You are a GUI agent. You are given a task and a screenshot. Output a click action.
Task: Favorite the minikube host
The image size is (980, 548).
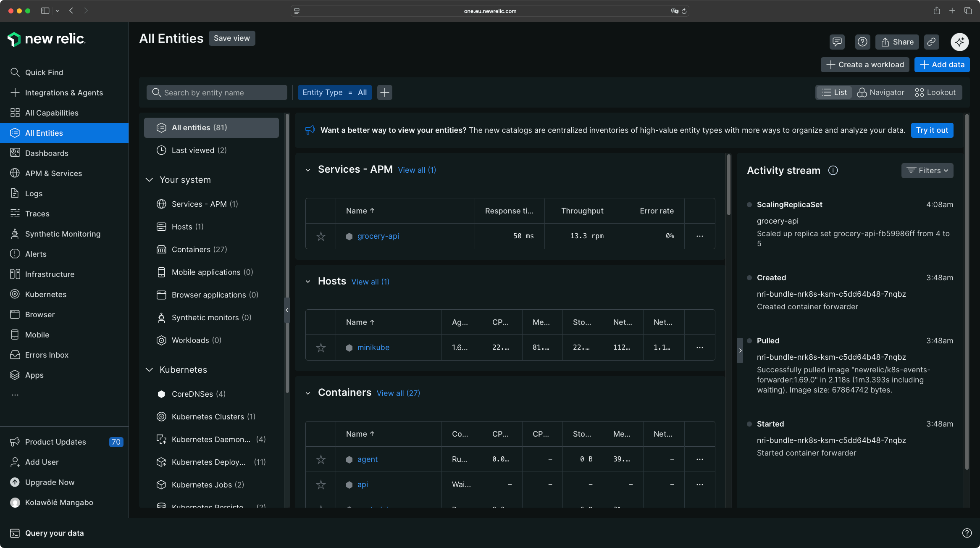coord(321,348)
